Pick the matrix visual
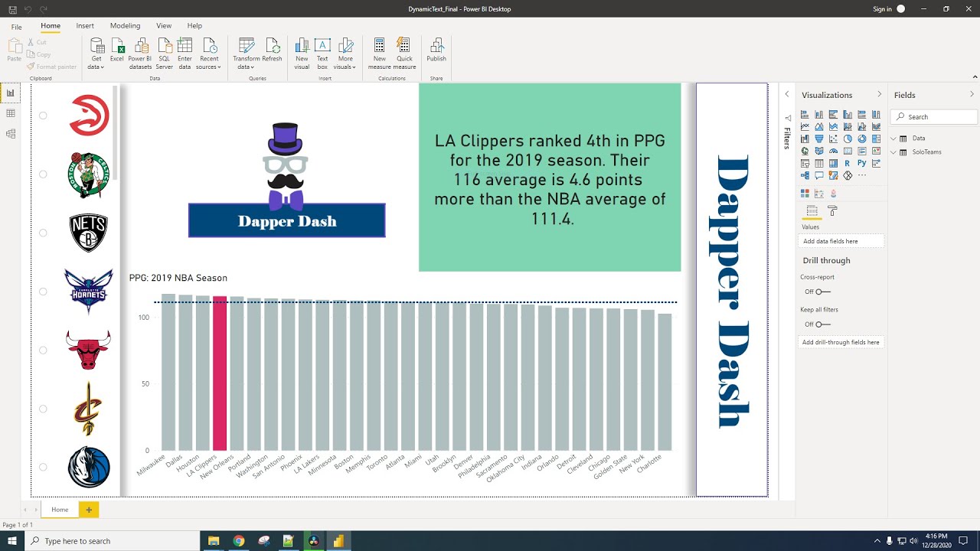The width and height of the screenshot is (980, 551). (833, 163)
